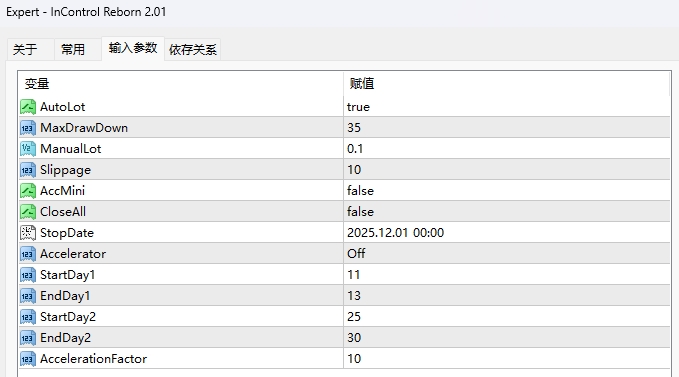This screenshot has width=679, height=377.
Task: Toggle the CloseAll false value
Action: click(x=506, y=212)
